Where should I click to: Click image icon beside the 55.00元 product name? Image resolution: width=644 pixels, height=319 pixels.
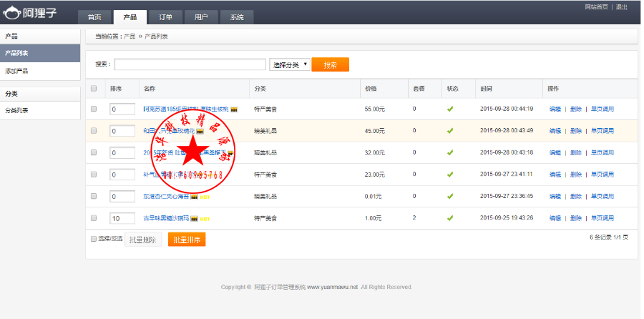click(x=234, y=109)
